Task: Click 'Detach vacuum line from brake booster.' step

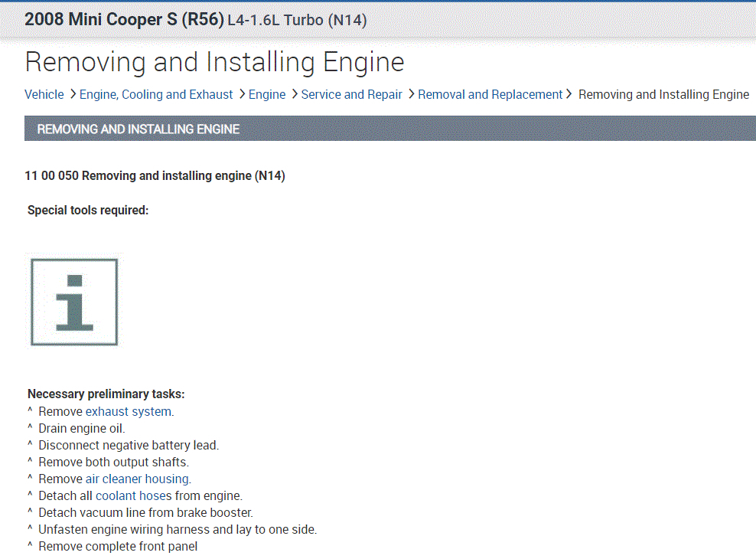Action: 145,513
